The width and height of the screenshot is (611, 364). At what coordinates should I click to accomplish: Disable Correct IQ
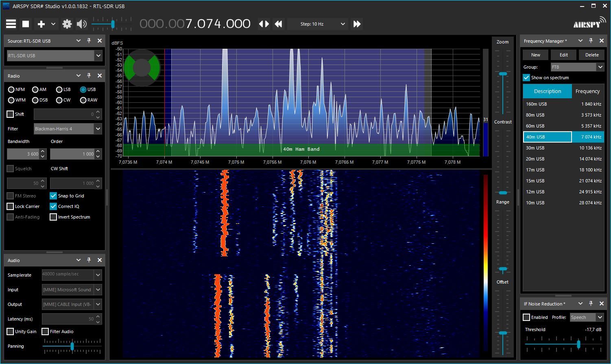click(x=53, y=206)
